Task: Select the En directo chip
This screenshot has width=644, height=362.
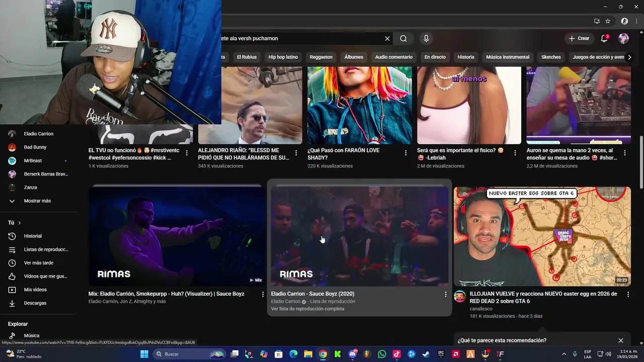Action: tap(435, 57)
